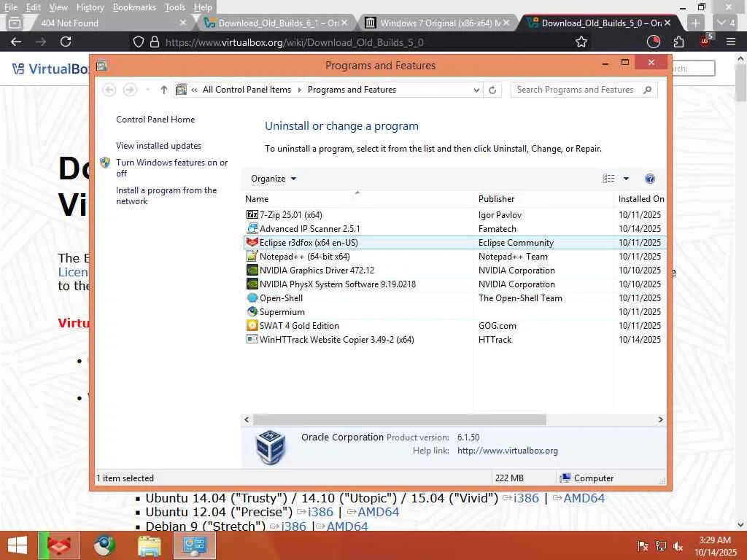The height and width of the screenshot is (560, 747).
Task: Sort programs by Name column
Action: coord(357,199)
